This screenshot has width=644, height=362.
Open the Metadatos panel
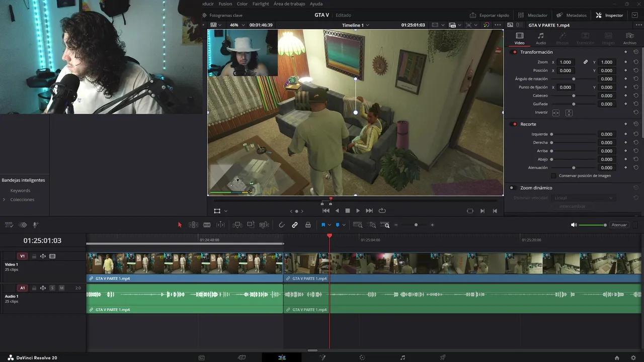click(572, 15)
